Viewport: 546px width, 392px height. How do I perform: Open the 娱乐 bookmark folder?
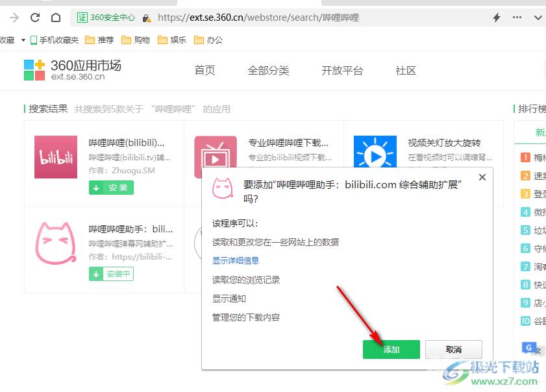pyautogui.click(x=172, y=40)
